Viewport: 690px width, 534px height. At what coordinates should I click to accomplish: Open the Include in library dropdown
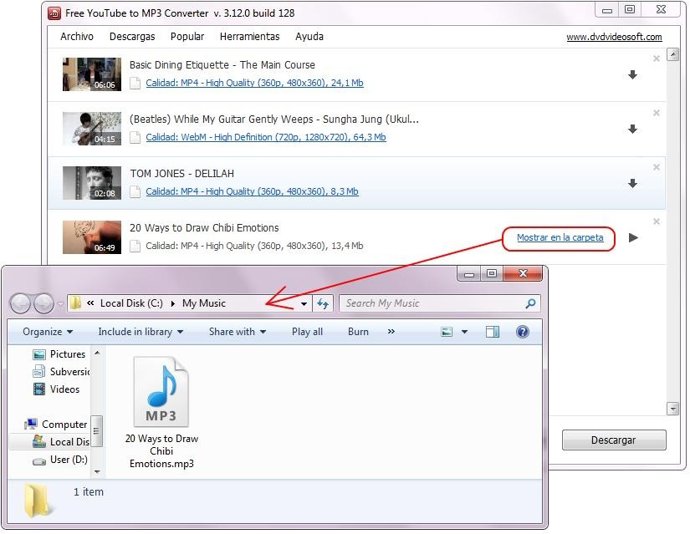[140, 332]
